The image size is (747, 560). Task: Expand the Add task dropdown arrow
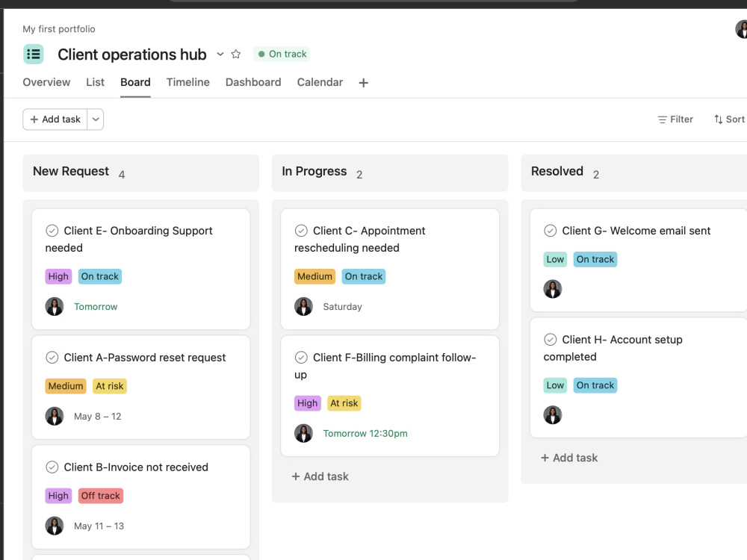96,119
